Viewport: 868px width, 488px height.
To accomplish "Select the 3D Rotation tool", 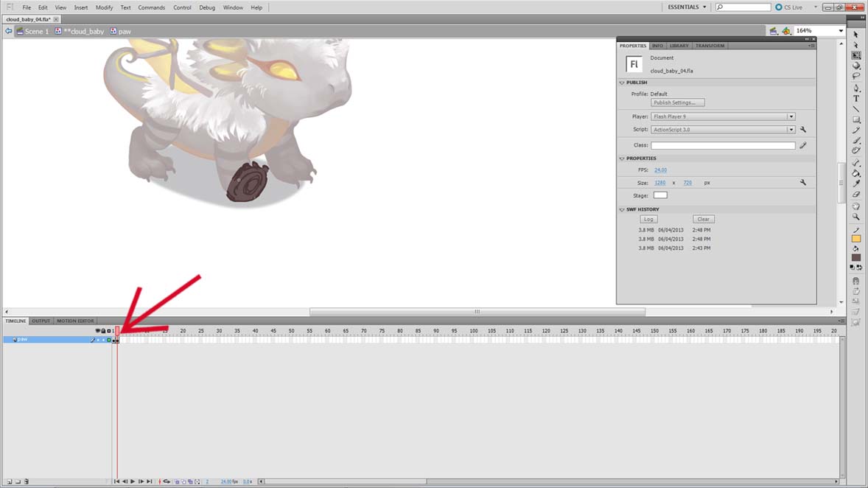I will click(855, 66).
